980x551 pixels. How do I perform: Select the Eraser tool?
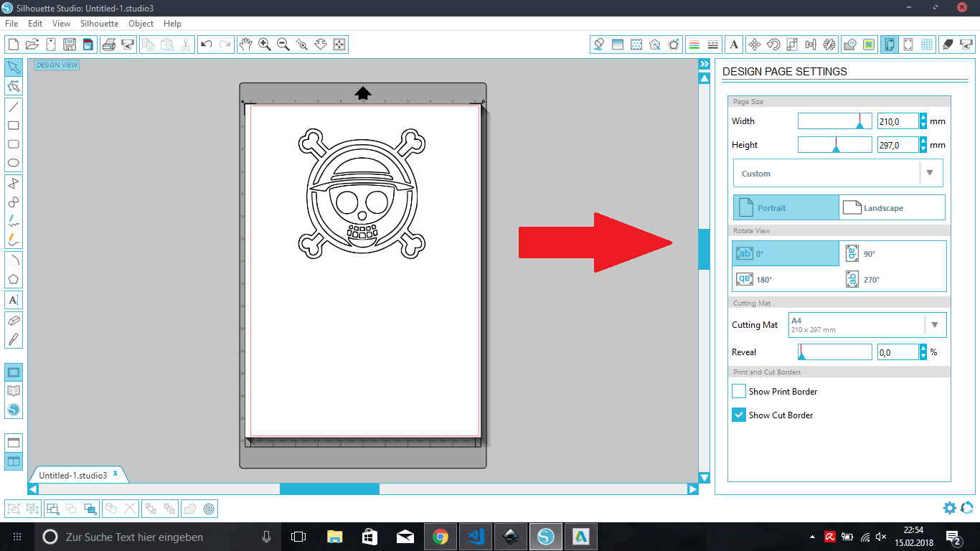[x=14, y=321]
